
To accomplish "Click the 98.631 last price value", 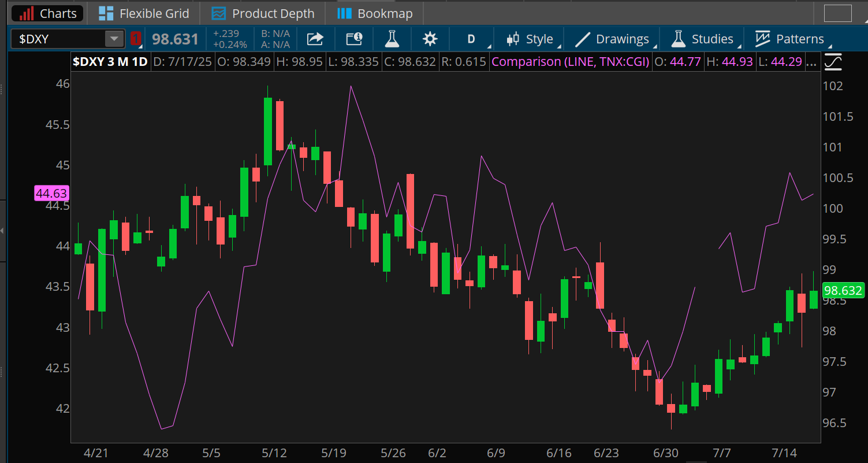I will (175, 39).
